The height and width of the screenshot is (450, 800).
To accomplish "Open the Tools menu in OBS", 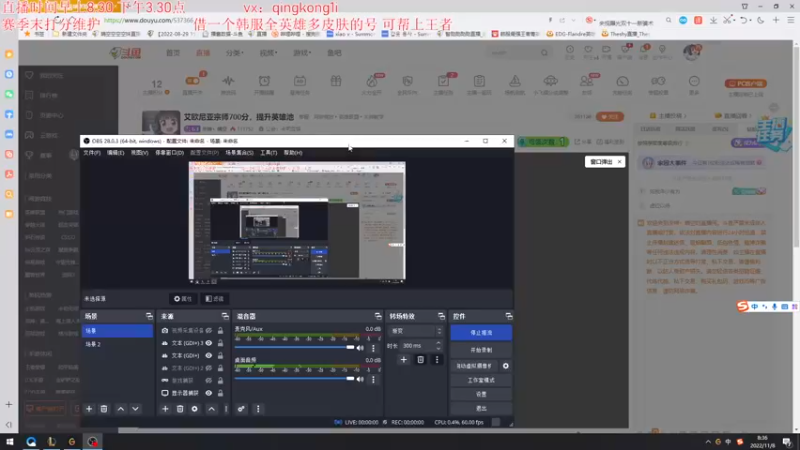I will (x=268, y=153).
